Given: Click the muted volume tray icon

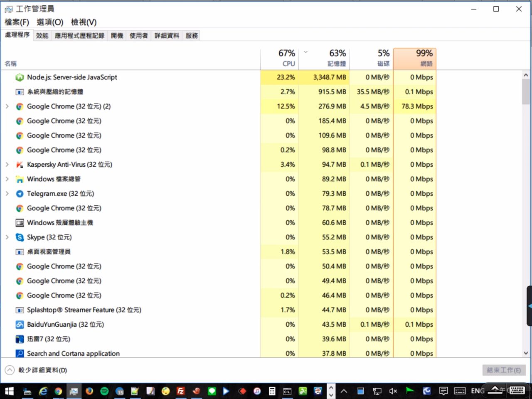Looking at the screenshot, I should [393, 391].
